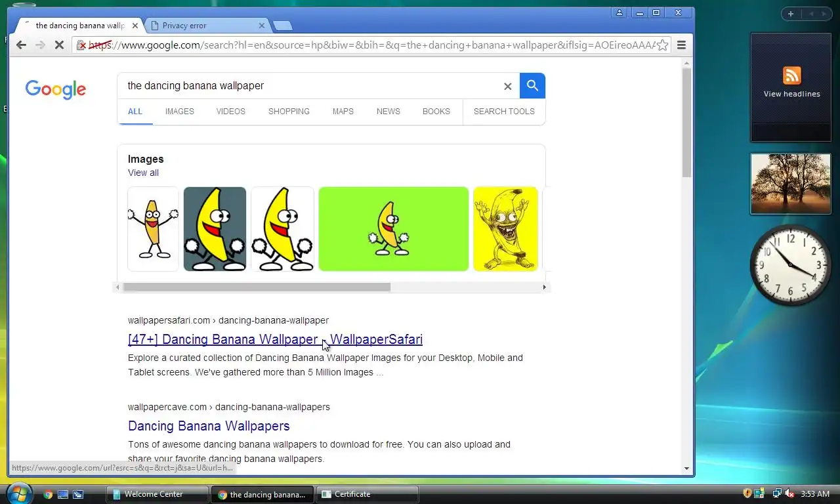Click the security shield tray icon

tap(747, 493)
